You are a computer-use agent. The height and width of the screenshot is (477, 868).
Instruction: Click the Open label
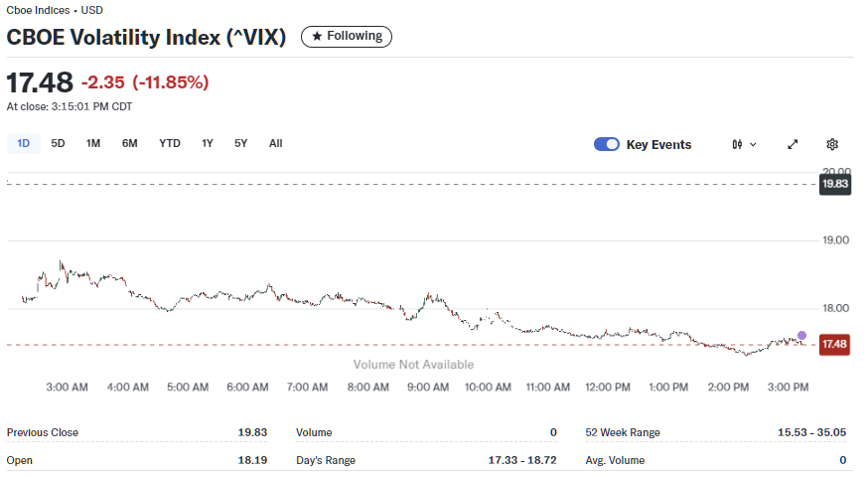pos(20,460)
